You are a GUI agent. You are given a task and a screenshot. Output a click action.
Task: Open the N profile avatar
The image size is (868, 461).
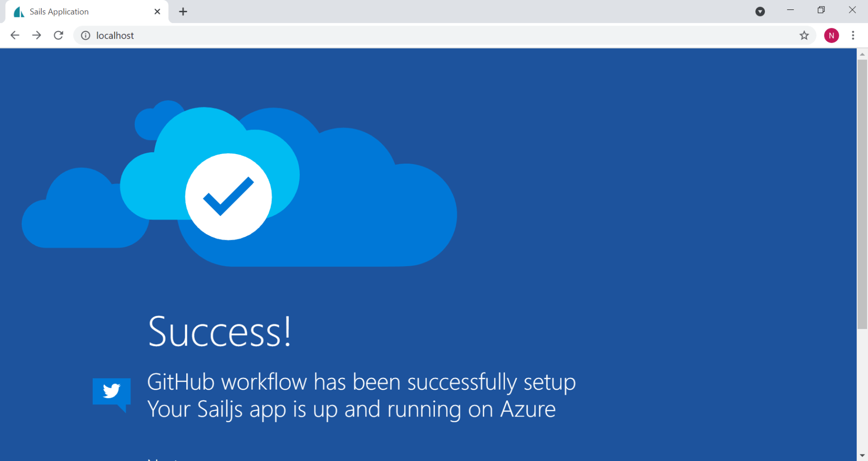coord(831,35)
